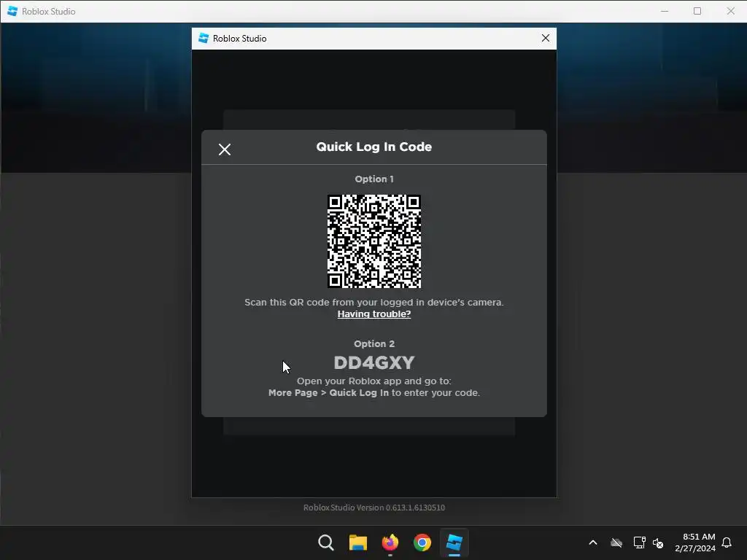Open network display tray icon
747x560 pixels.
coord(639,542)
